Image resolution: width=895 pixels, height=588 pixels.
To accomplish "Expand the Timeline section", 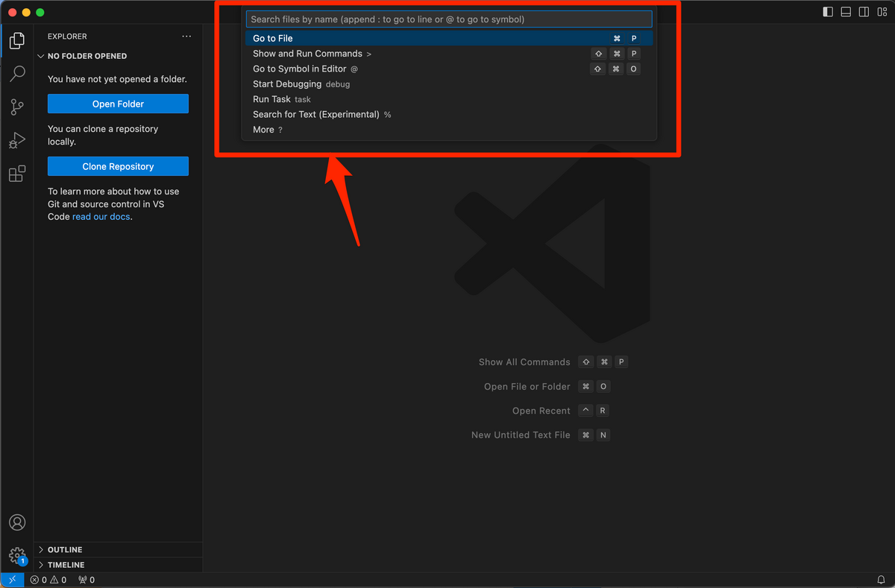I will click(x=119, y=565).
